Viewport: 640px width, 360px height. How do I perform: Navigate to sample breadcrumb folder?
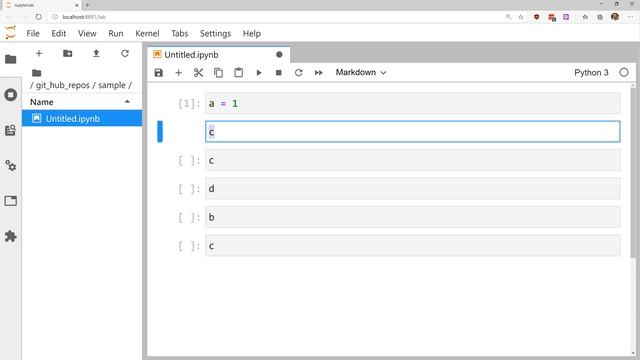click(x=112, y=85)
